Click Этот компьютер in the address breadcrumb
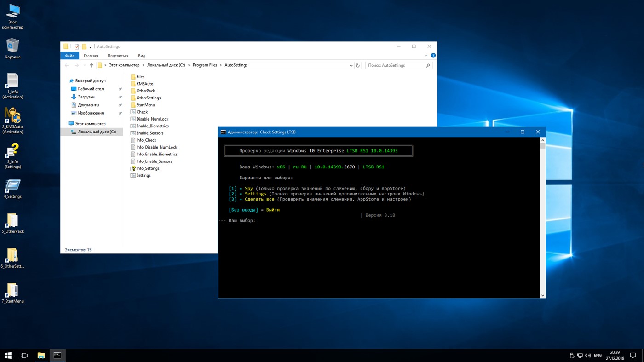The width and height of the screenshot is (644, 362). coord(124,65)
